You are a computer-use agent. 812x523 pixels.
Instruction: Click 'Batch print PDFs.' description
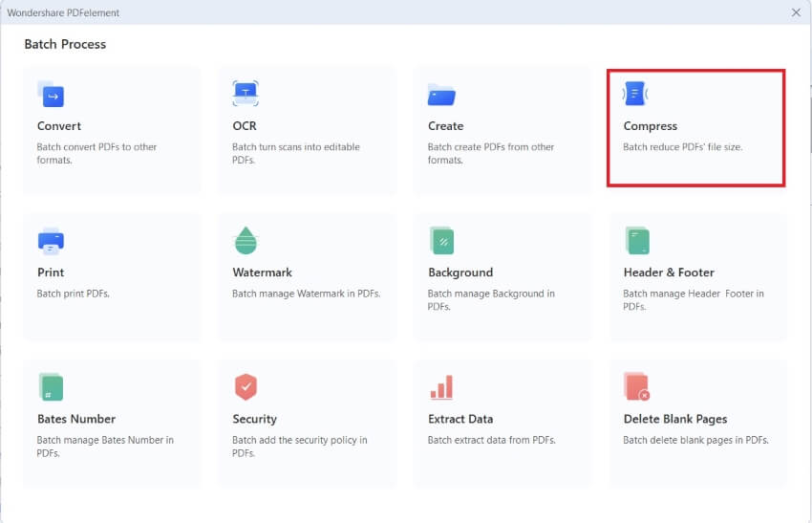(x=73, y=294)
